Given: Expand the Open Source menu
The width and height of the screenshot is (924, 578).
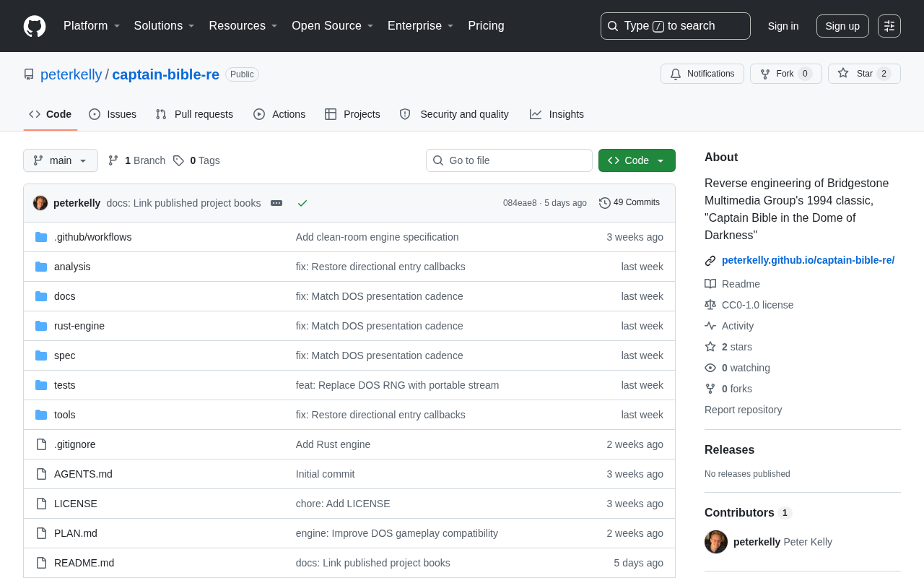Looking at the screenshot, I should pyautogui.click(x=333, y=26).
